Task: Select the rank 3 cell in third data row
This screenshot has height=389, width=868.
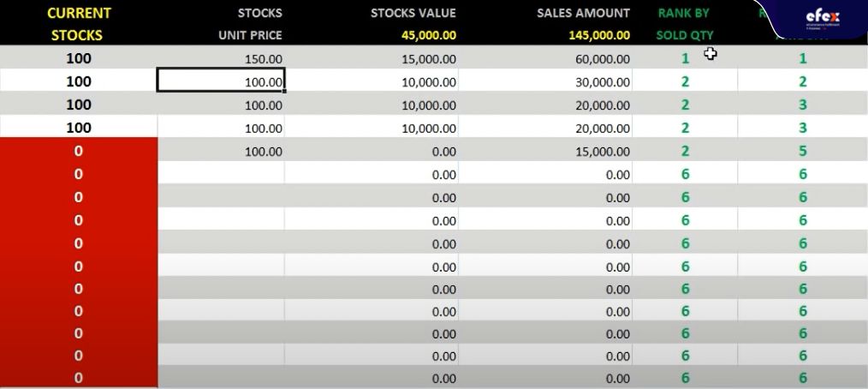Action: [803, 105]
